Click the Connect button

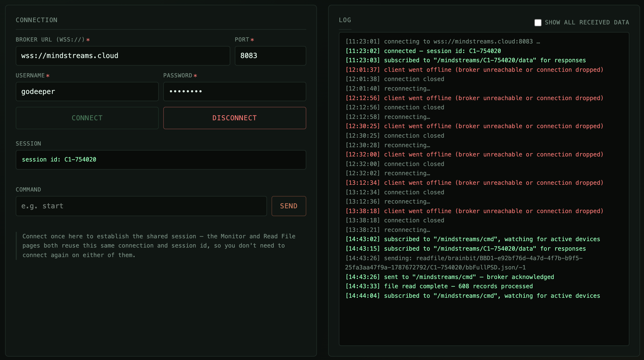coord(87,118)
